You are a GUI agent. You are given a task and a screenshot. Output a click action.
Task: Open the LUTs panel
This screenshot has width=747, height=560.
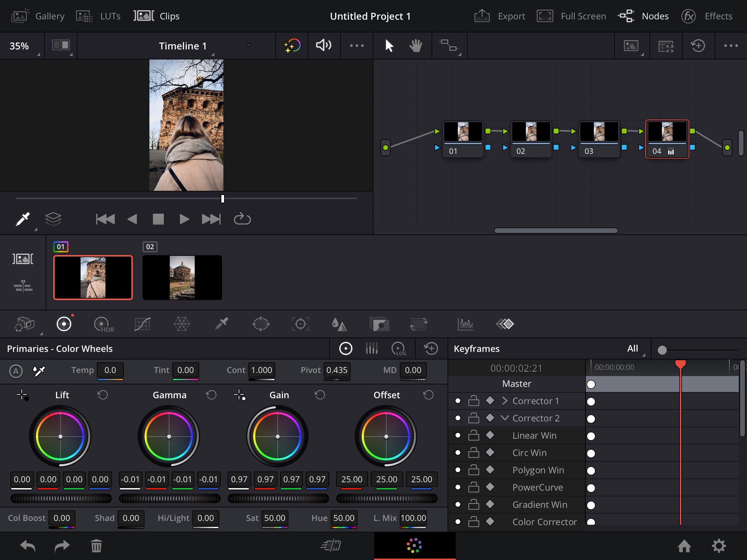[x=110, y=16]
